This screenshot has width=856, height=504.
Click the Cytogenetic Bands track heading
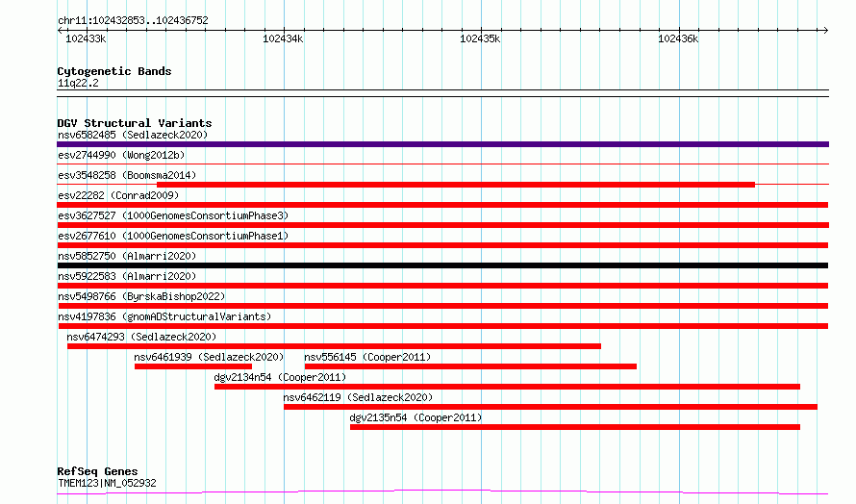[114, 71]
